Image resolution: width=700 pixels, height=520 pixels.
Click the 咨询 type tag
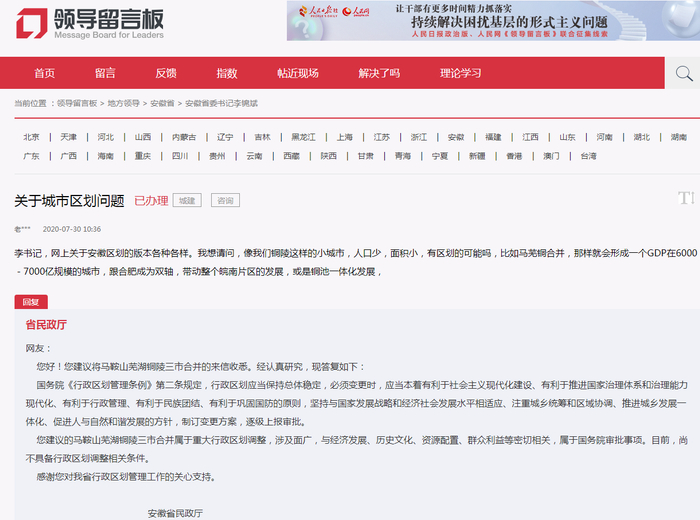point(225,200)
